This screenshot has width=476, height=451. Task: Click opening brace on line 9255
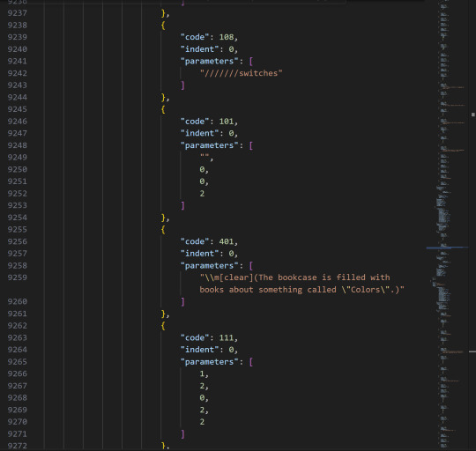coord(163,229)
